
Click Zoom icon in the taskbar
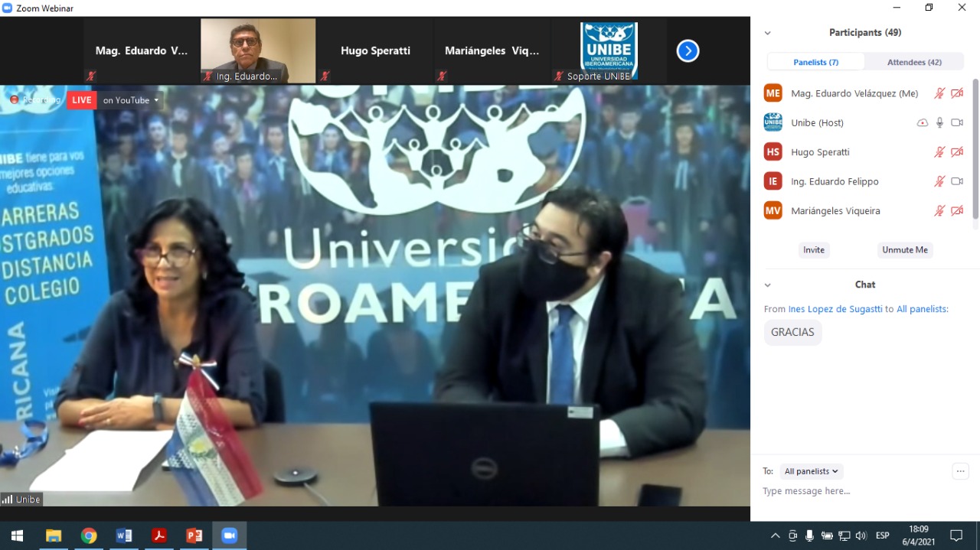229,535
